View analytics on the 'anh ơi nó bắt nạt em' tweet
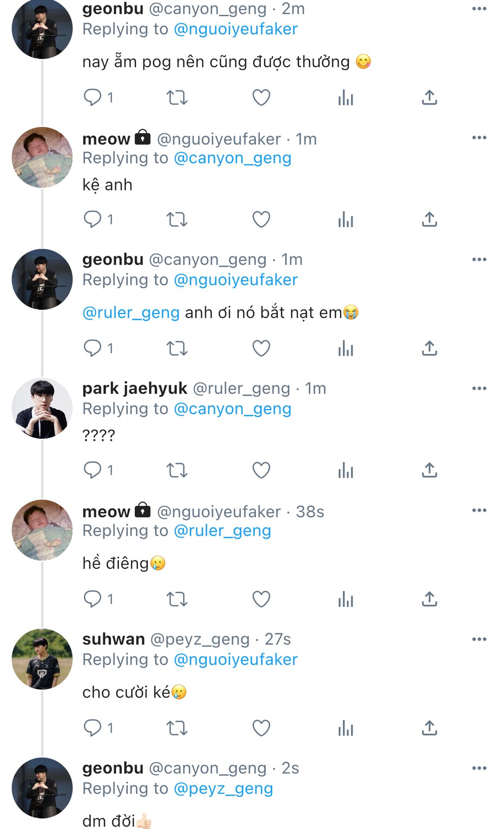The image size is (504, 838). [346, 348]
